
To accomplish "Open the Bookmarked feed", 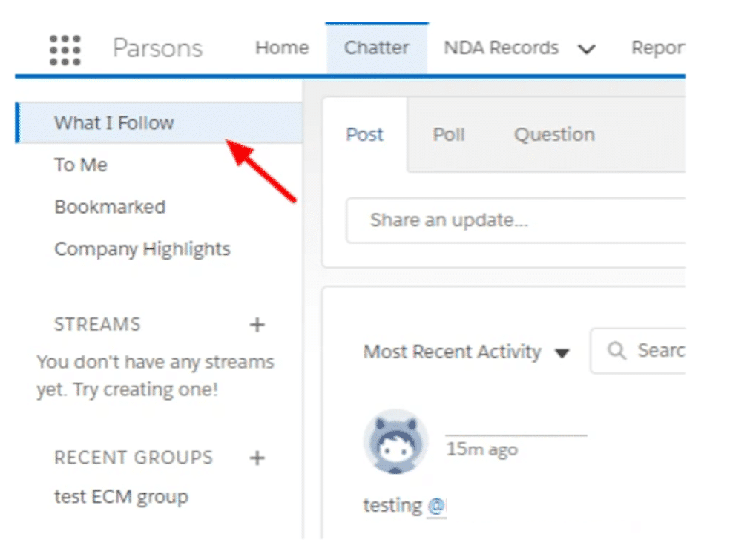I will [110, 207].
